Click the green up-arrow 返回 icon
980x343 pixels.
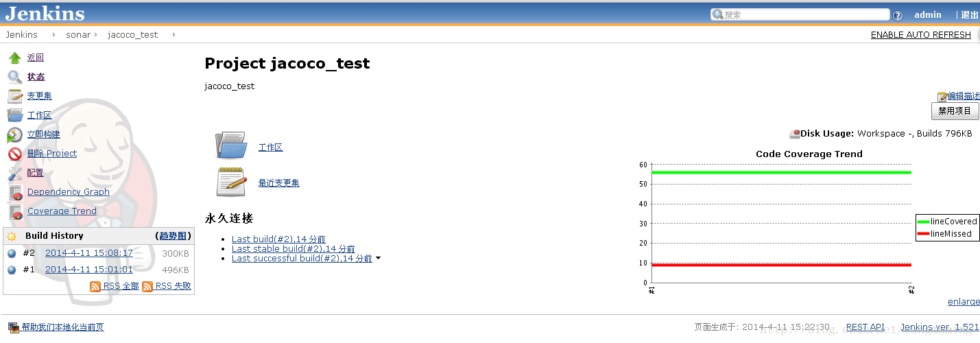tap(15, 58)
